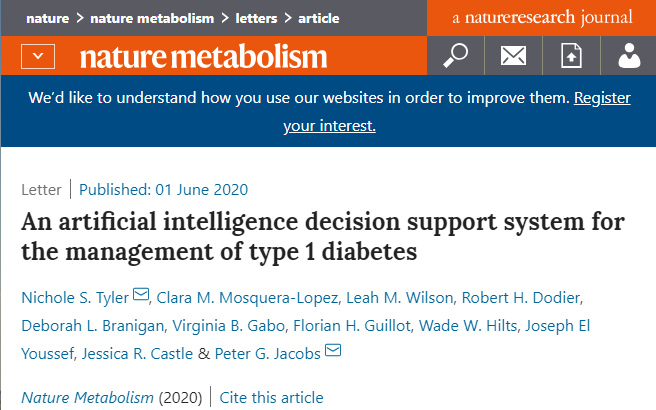Click the Nature Metabolism journal citation link
This screenshot has width=656, height=410.
[x=87, y=398]
